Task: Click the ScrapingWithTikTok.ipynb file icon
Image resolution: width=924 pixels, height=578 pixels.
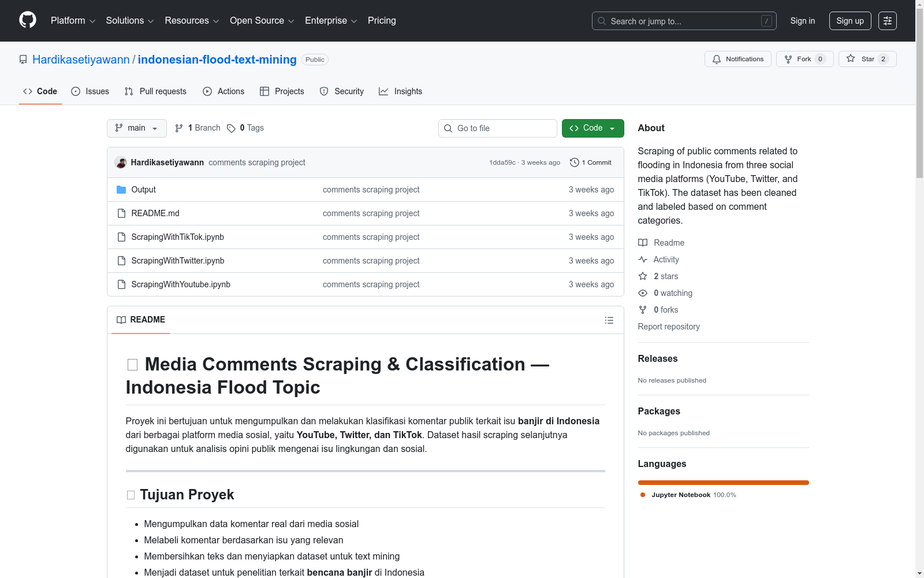Action: (121, 237)
